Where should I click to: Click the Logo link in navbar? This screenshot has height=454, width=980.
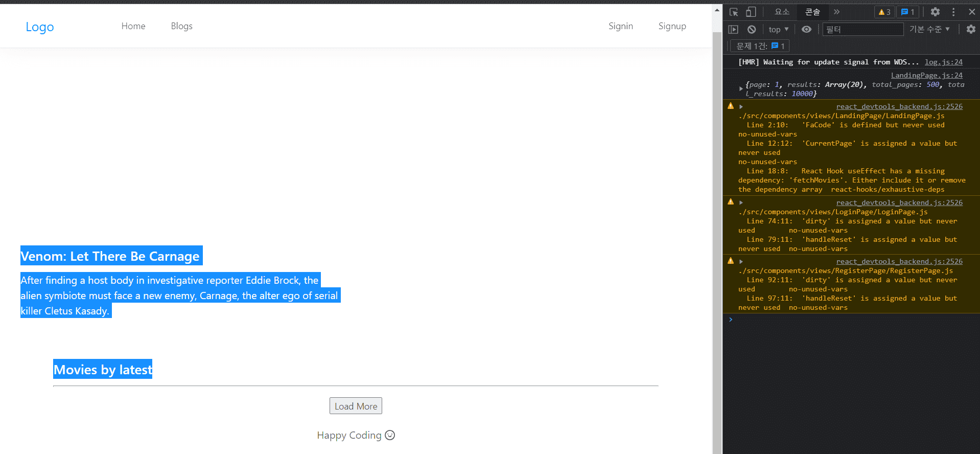[40, 27]
